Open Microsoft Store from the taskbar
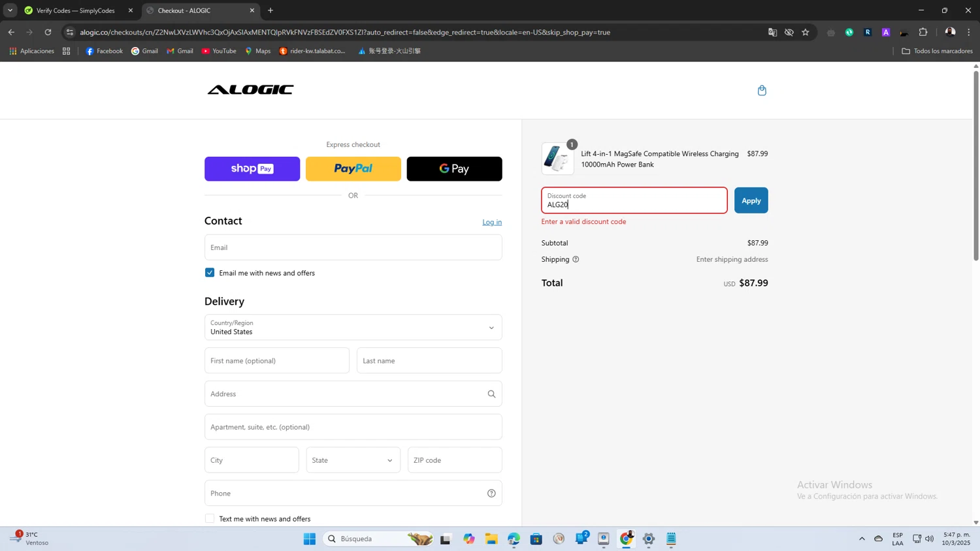The height and width of the screenshot is (551, 980). tap(536, 539)
